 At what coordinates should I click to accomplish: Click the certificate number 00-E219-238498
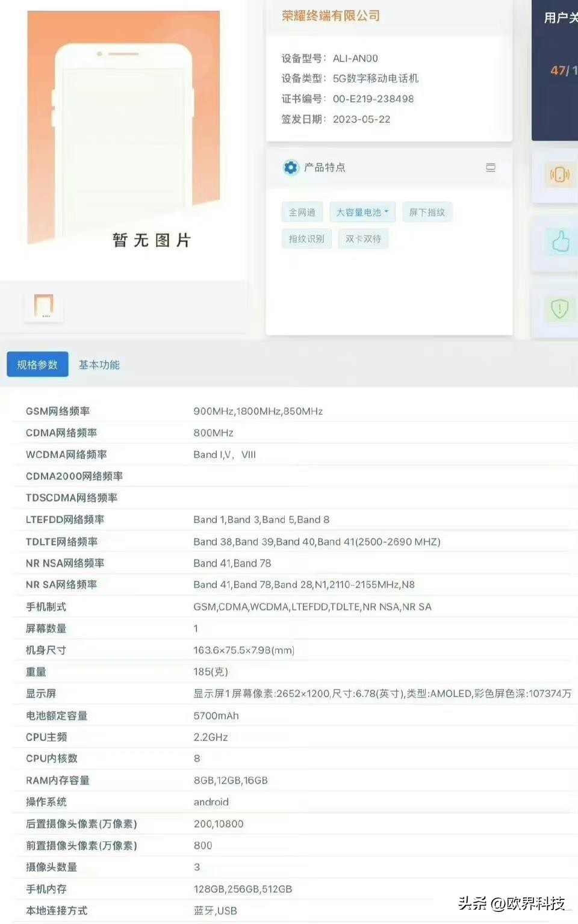374,99
